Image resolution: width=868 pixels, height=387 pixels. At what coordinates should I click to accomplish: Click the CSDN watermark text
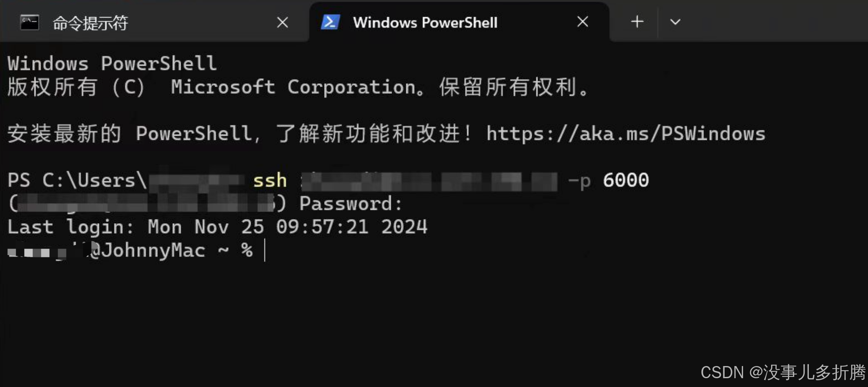click(783, 372)
